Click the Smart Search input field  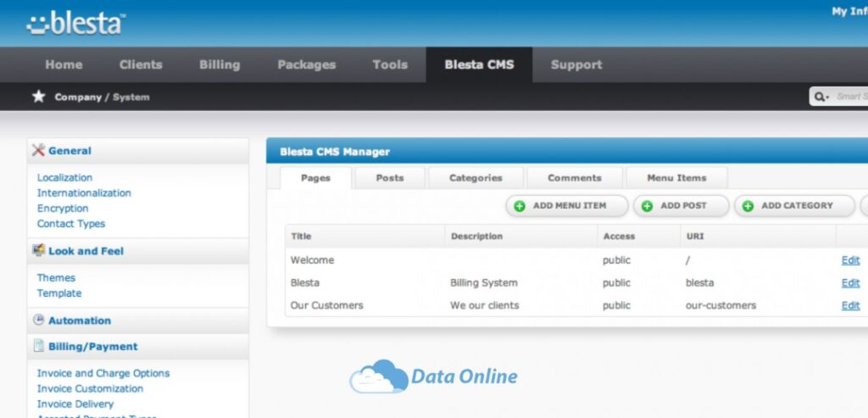coord(851,97)
